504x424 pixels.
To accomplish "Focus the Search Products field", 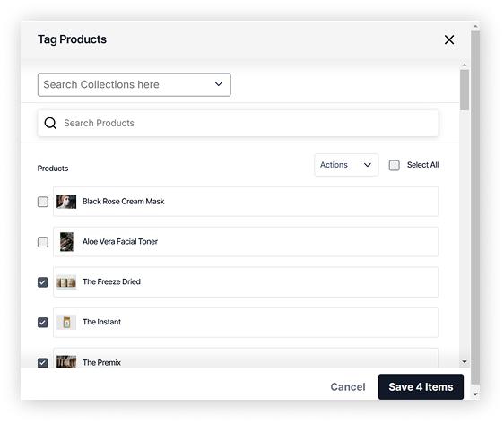I will click(x=238, y=124).
